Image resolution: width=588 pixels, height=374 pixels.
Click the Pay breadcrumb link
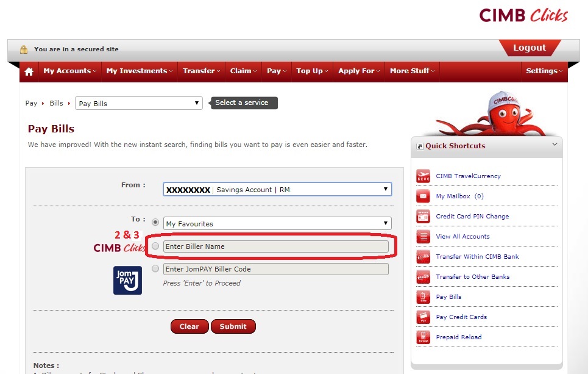31,103
